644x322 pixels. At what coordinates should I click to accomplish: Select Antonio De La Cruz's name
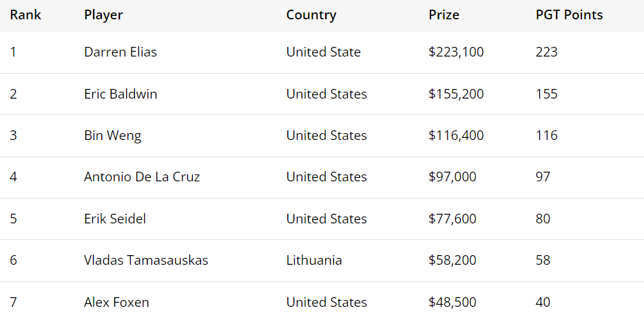(x=142, y=177)
